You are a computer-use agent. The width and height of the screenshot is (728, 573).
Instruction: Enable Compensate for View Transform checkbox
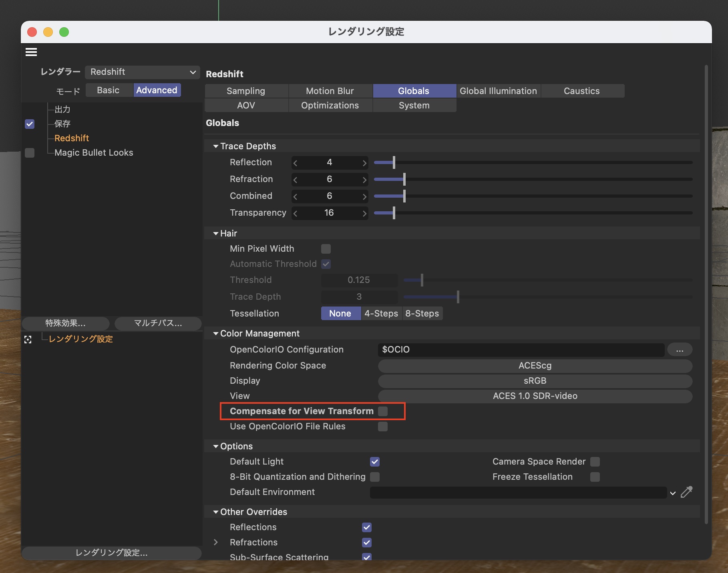click(x=383, y=411)
